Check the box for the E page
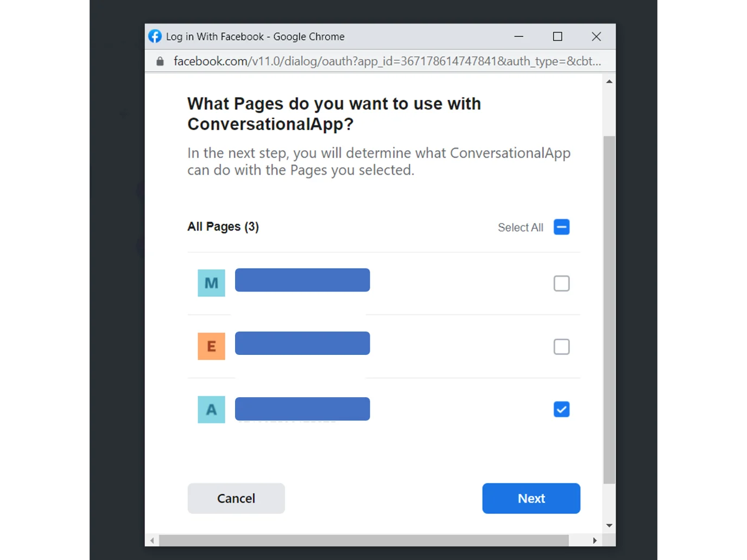 tap(561, 347)
